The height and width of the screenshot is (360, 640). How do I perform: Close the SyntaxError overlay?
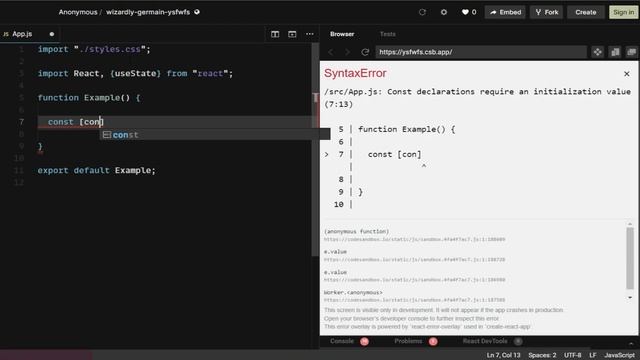click(627, 74)
